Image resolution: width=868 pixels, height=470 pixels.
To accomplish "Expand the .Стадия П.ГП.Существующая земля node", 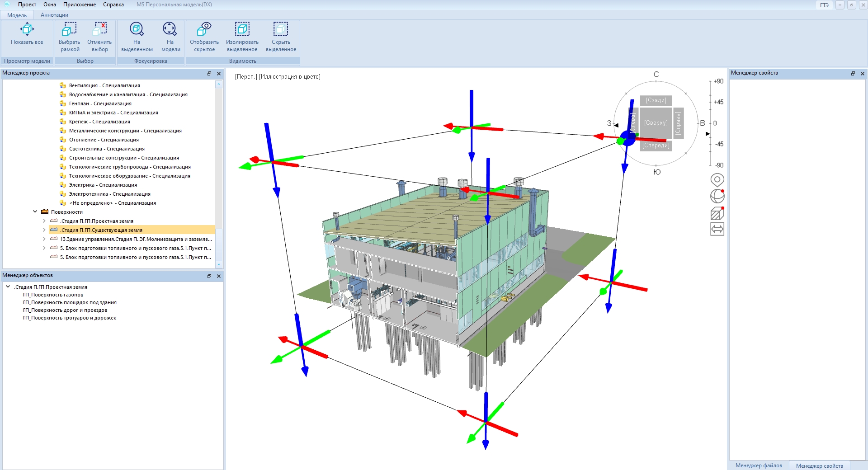I will 44,230.
